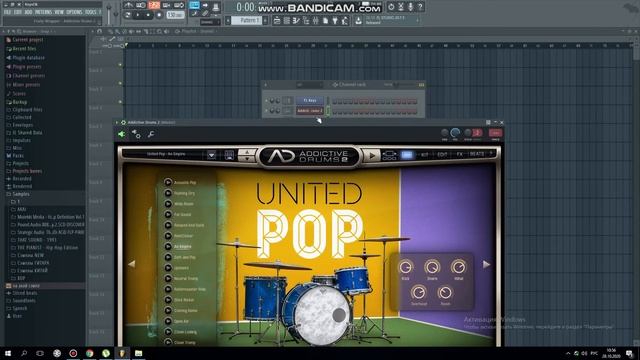The width and height of the screenshot is (640, 360).
Task: Click the taskbar search icon
Action: click(24, 353)
